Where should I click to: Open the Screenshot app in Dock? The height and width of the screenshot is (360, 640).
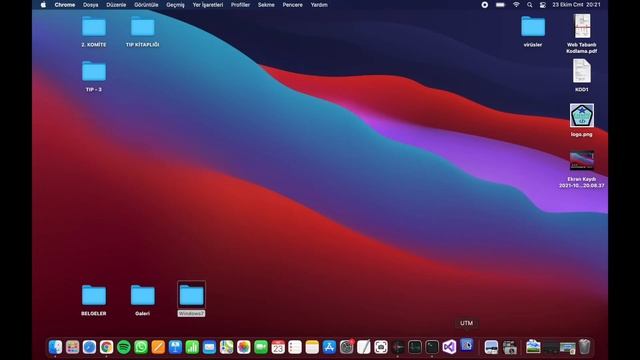pyautogui.click(x=381, y=347)
